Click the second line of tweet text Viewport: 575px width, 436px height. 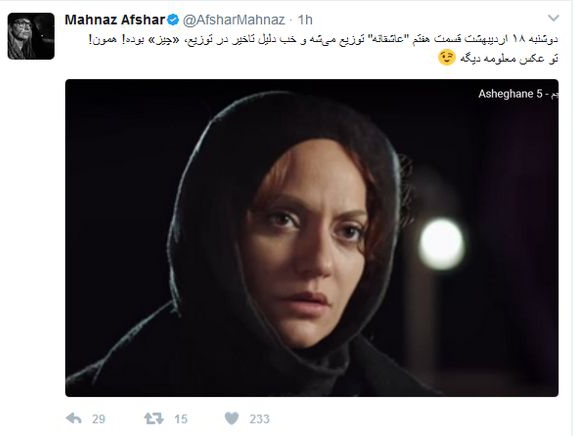pyautogui.click(x=498, y=58)
